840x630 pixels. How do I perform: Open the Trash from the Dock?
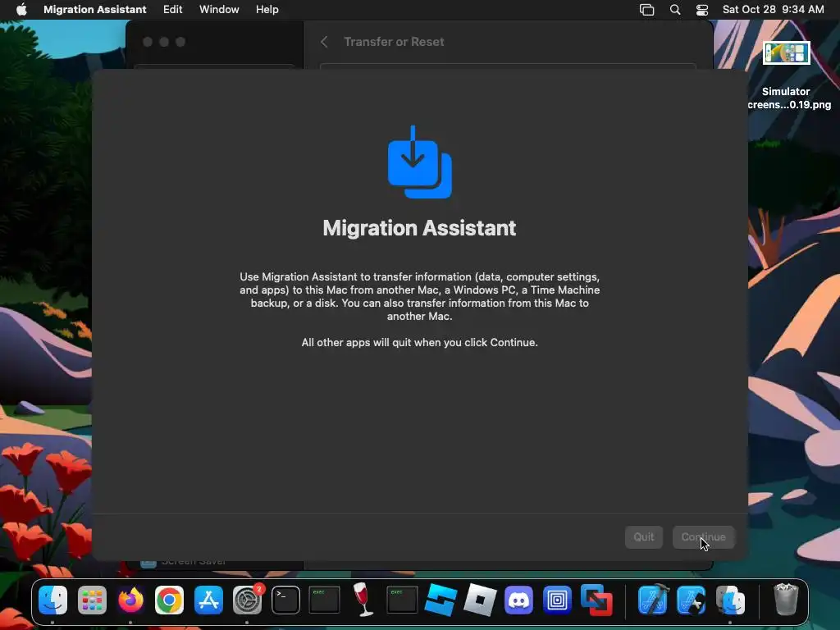(x=786, y=600)
